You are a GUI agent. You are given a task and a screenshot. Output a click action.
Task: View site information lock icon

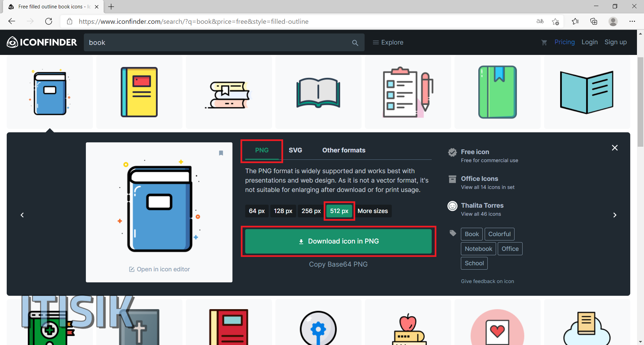pyautogui.click(x=69, y=21)
